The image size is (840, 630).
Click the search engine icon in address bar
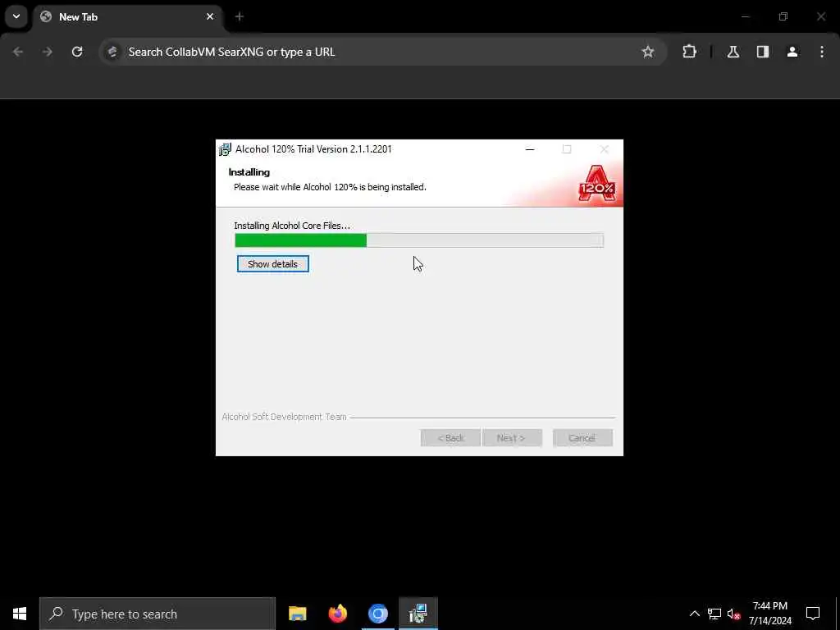(x=112, y=52)
